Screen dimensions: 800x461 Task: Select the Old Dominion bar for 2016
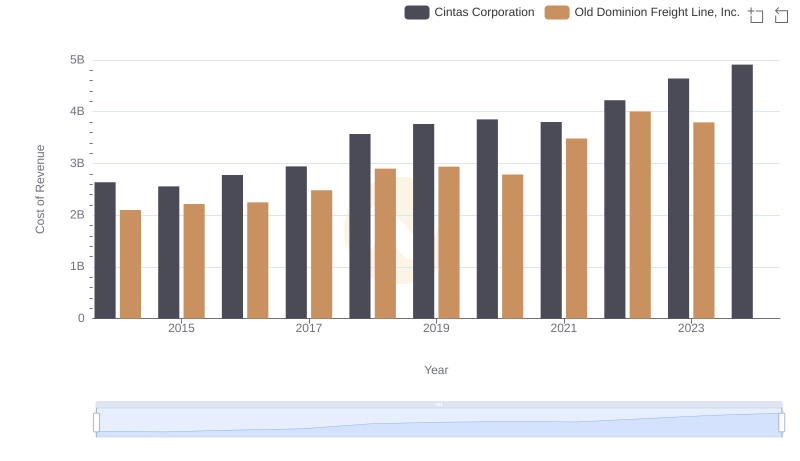[258, 261]
